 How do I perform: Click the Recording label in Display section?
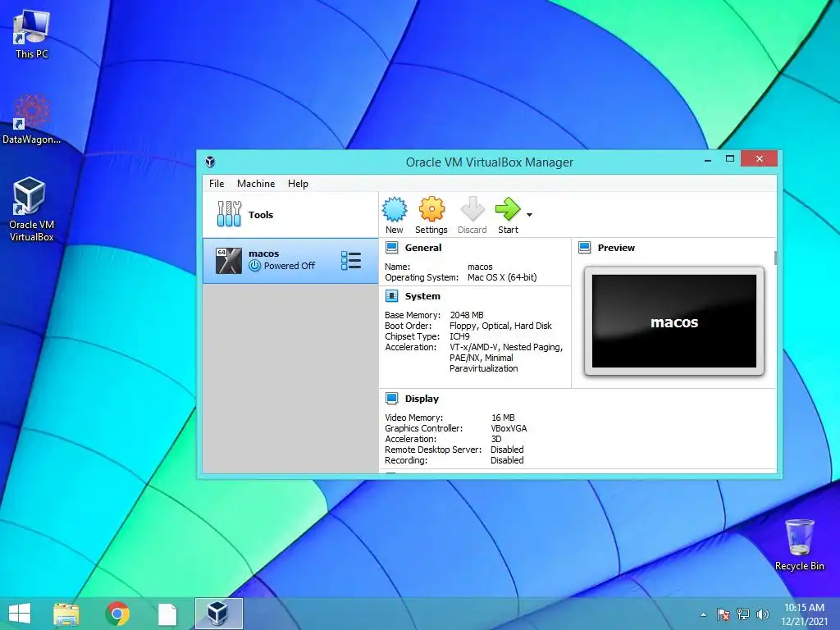406,460
